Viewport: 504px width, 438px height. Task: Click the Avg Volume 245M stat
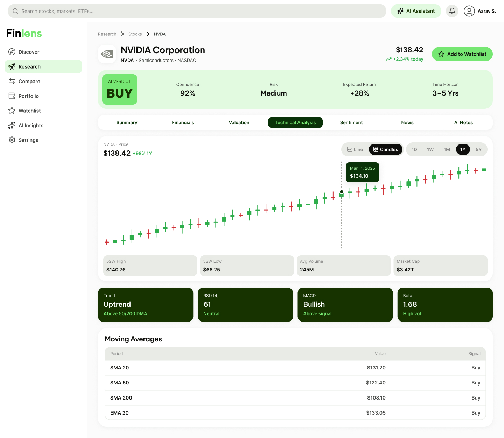coord(344,266)
